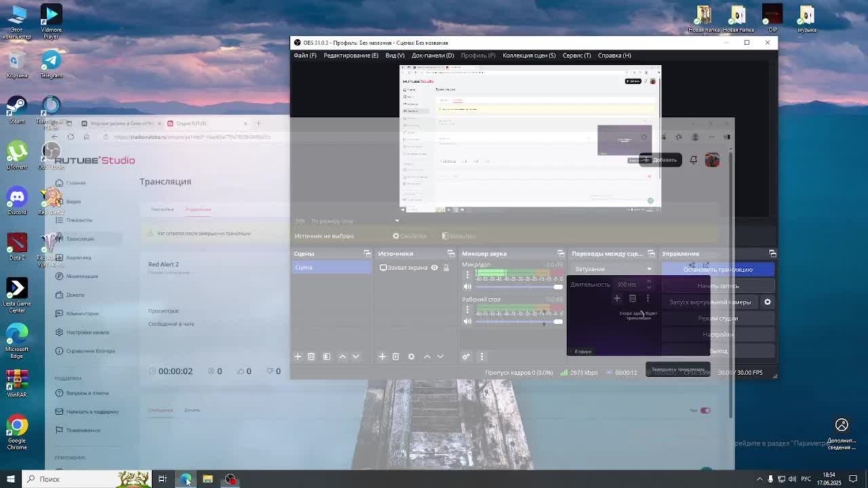This screenshot has width=868, height=488.
Task: Switch to the Настройки tab in RUTUBE Studio
Action: pos(162,209)
